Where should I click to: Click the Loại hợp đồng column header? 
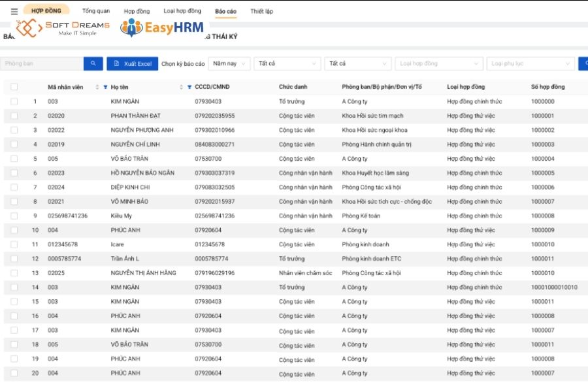466,87
